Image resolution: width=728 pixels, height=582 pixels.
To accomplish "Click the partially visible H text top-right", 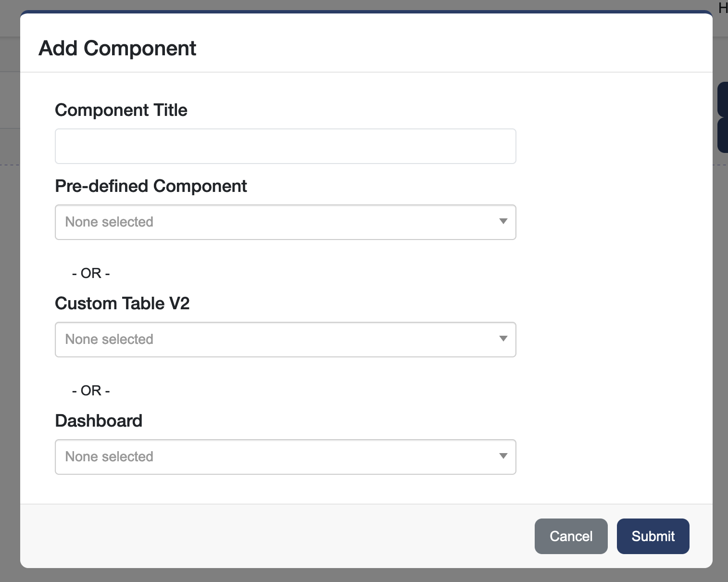I will (x=723, y=8).
